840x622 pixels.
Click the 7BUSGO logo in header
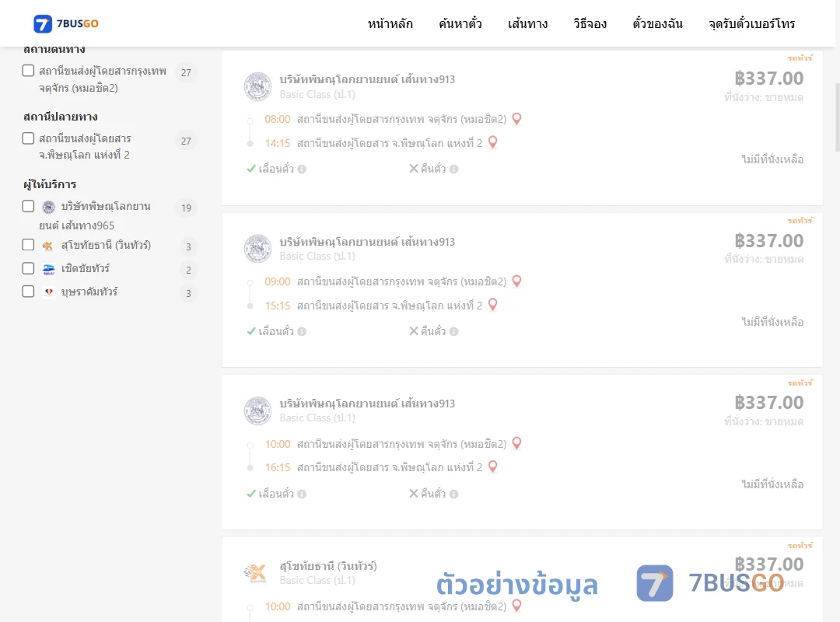[x=66, y=23]
